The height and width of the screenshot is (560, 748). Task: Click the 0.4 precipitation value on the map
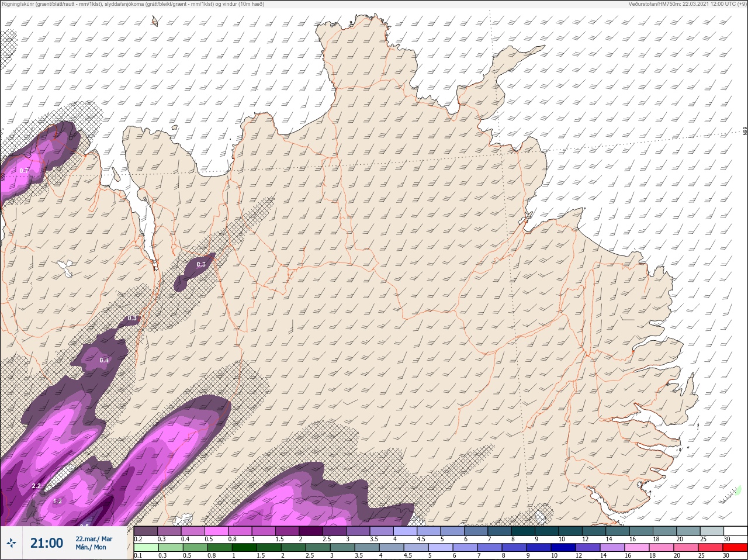click(x=104, y=360)
